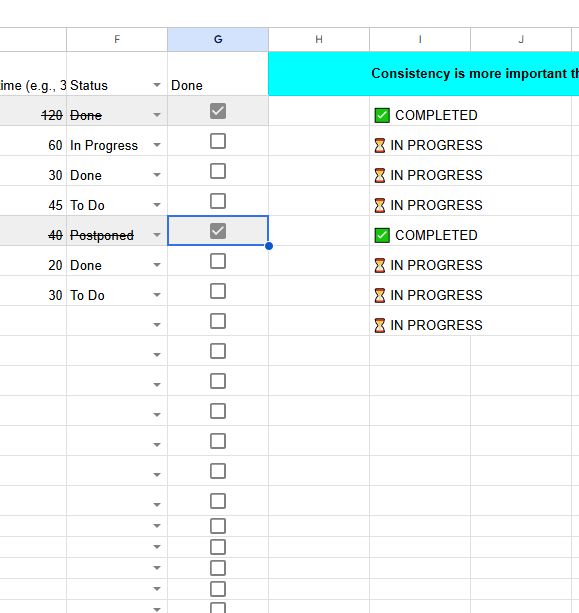The width and height of the screenshot is (579, 613).
Task: Select the struck-through 40 cell
Action: click(33, 231)
